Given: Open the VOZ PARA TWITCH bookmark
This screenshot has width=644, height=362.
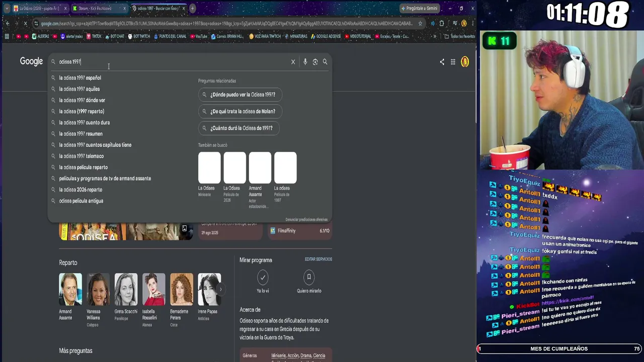Looking at the screenshot, I should pyautogui.click(x=265, y=36).
